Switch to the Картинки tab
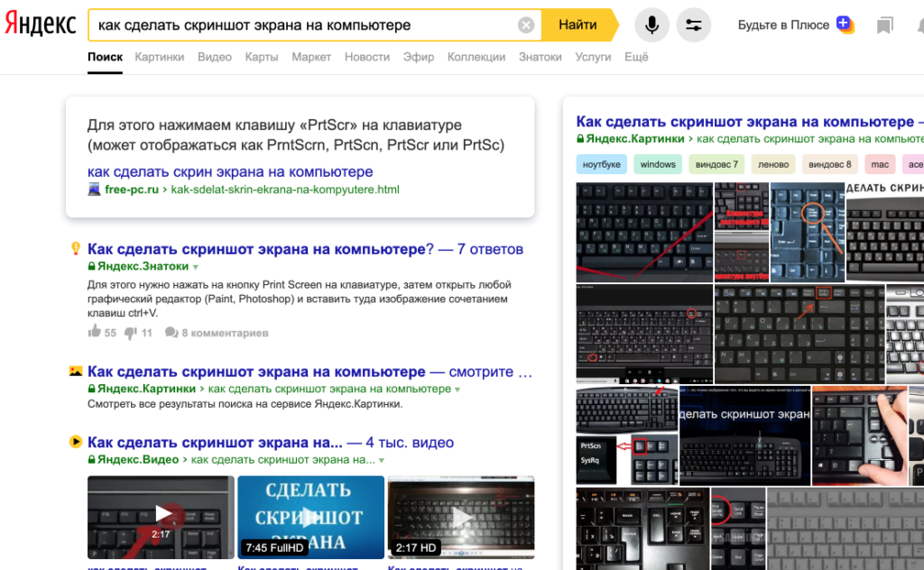Viewport: 924px width, 570px height. (x=160, y=56)
